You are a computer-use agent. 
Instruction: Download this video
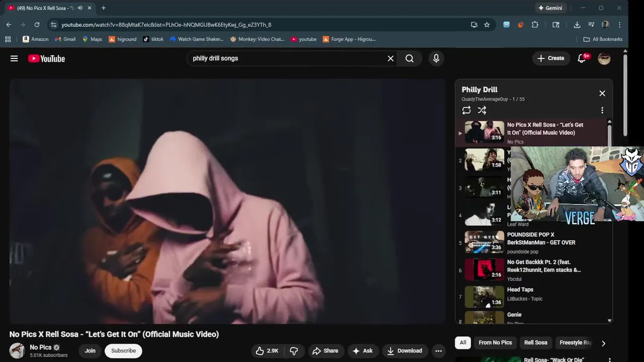pos(405,351)
